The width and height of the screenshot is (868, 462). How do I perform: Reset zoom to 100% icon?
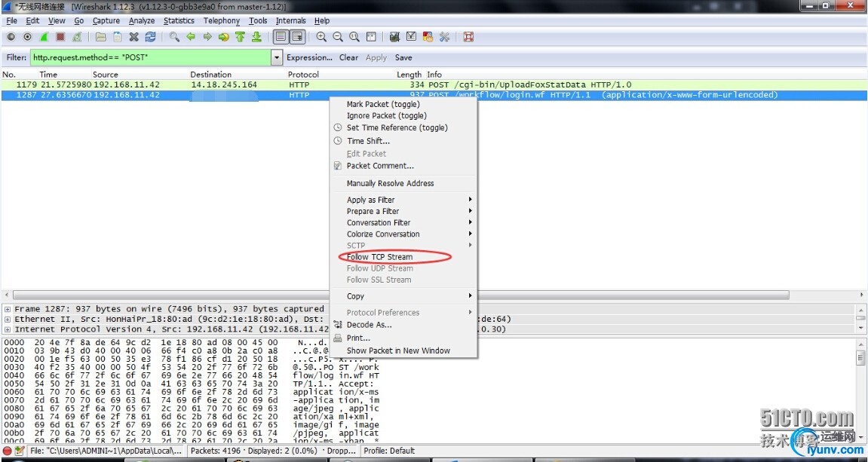click(354, 37)
